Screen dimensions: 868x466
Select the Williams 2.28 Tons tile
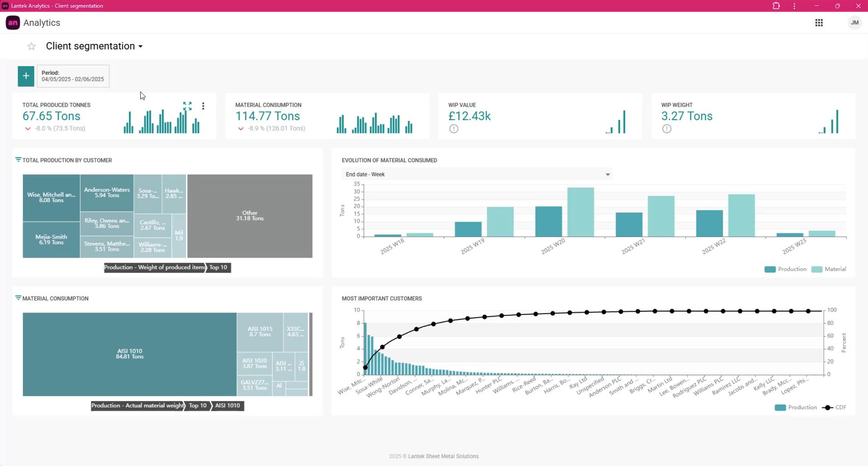[x=152, y=247]
